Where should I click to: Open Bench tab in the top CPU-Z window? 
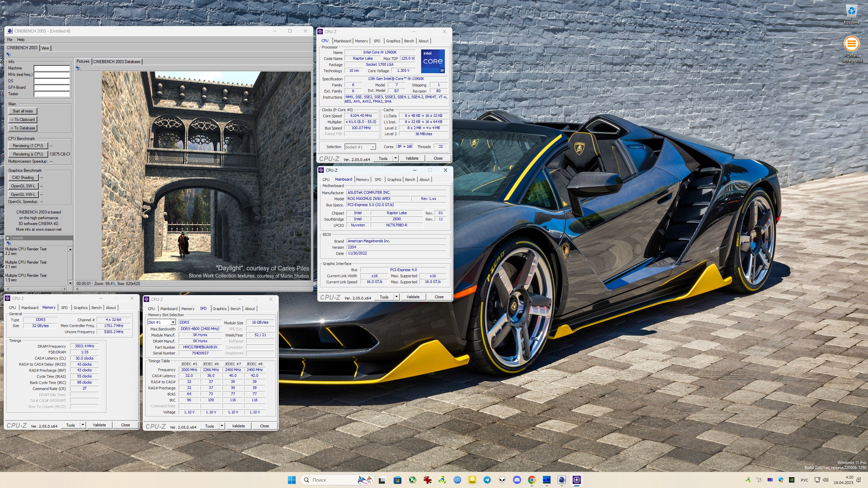point(409,41)
